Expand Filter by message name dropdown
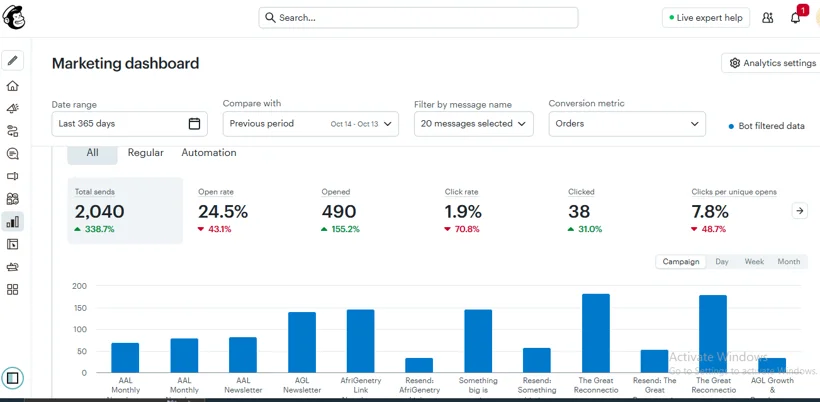This screenshot has height=402, width=820. (x=474, y=124)
